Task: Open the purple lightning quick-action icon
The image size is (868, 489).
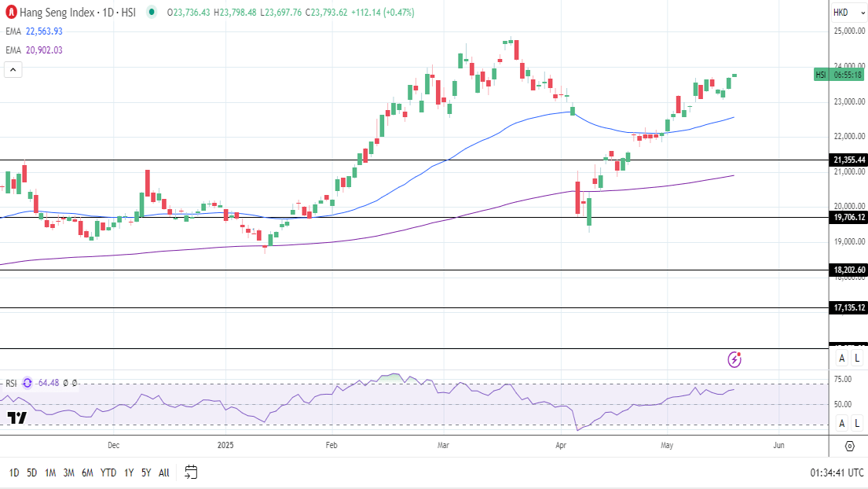Action: pos(734,359)
